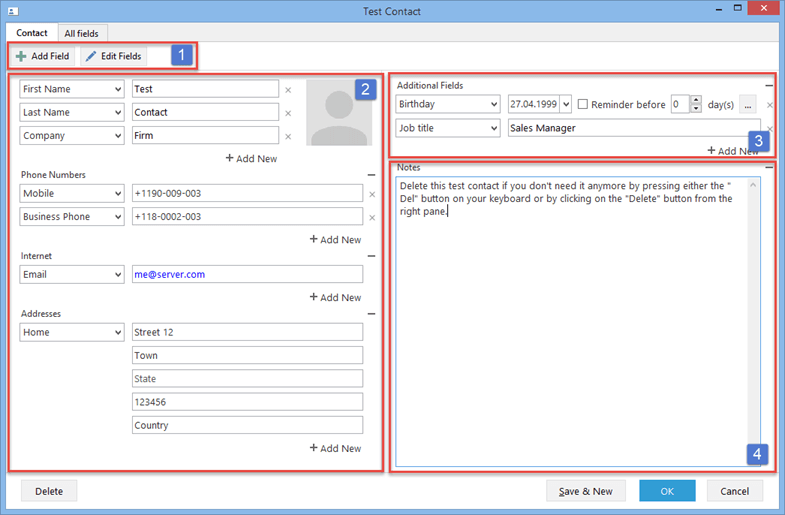This screenshot has height=515, width=785.
Task: Click Add New under Additional Fields
Action: (x=732, y=151)
